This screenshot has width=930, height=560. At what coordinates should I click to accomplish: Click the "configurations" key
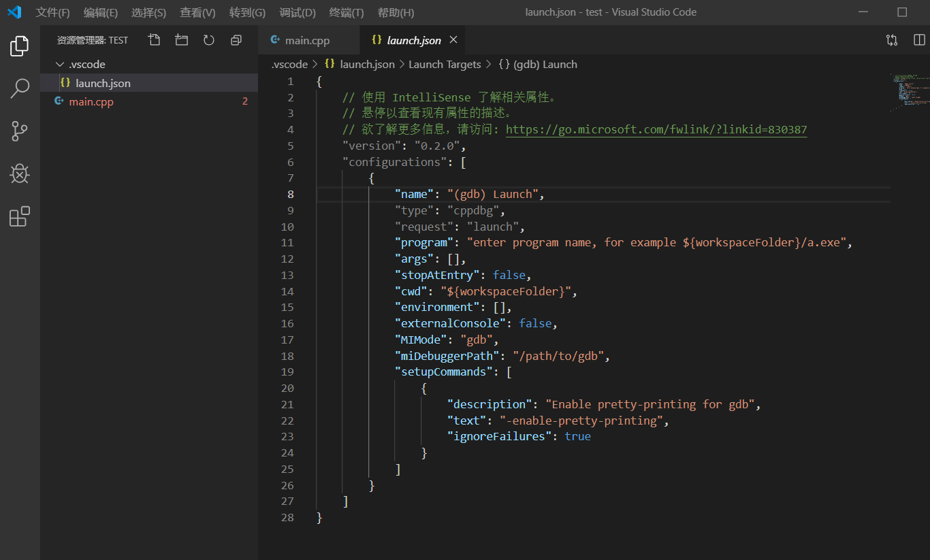pyautogui.click(x=395, y=162)
